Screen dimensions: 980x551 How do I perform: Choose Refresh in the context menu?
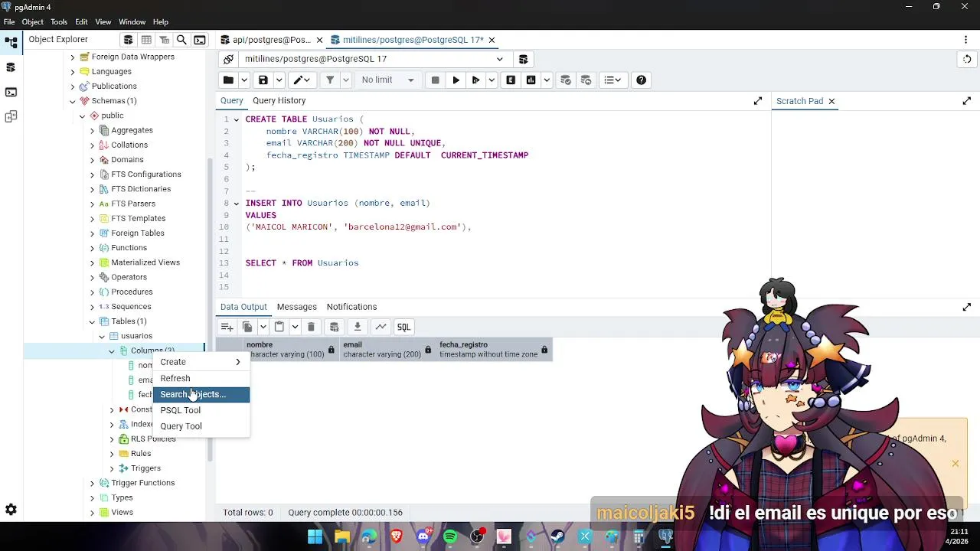[201, 378]
